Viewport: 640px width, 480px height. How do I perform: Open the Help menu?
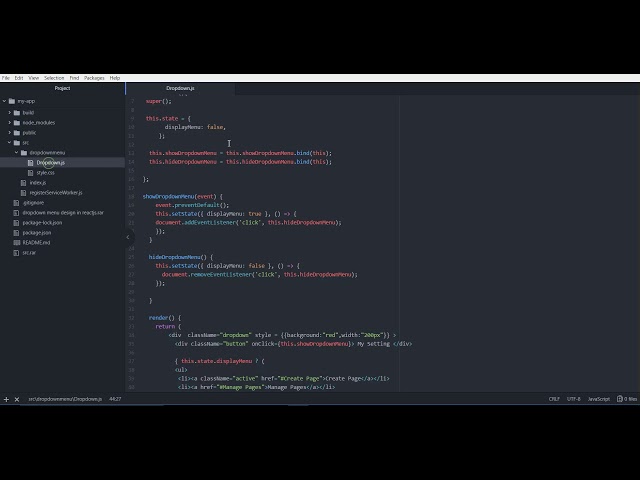click(115, 78)
